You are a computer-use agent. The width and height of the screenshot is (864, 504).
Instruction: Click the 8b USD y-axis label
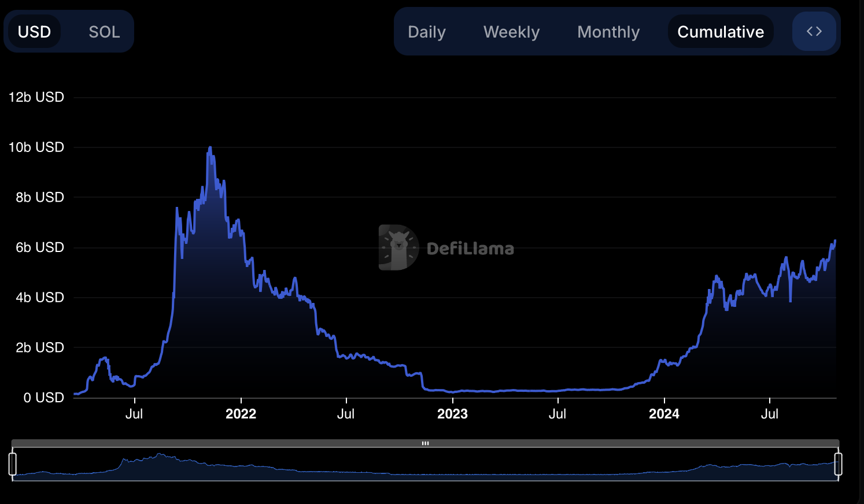click(39, 197)
